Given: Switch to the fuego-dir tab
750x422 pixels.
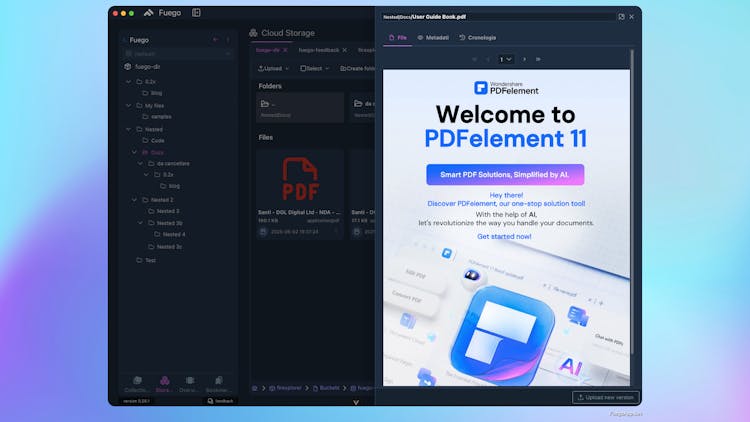Looking at the screenshot, I should pyautogui.click(x=267, y=50).
